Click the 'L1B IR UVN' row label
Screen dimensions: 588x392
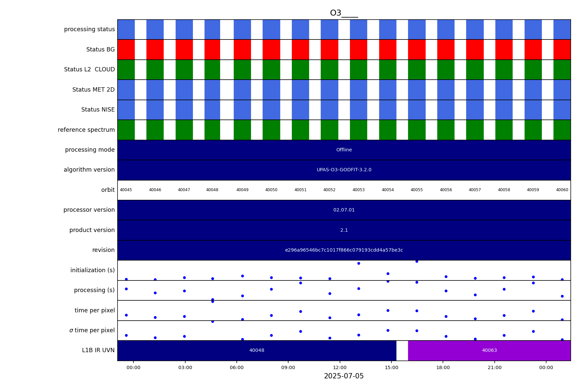98,351
